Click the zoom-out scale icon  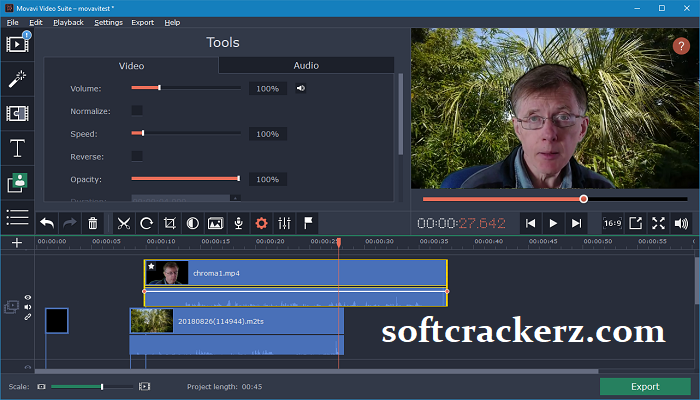pyautogui.click(x=42, y=387)
